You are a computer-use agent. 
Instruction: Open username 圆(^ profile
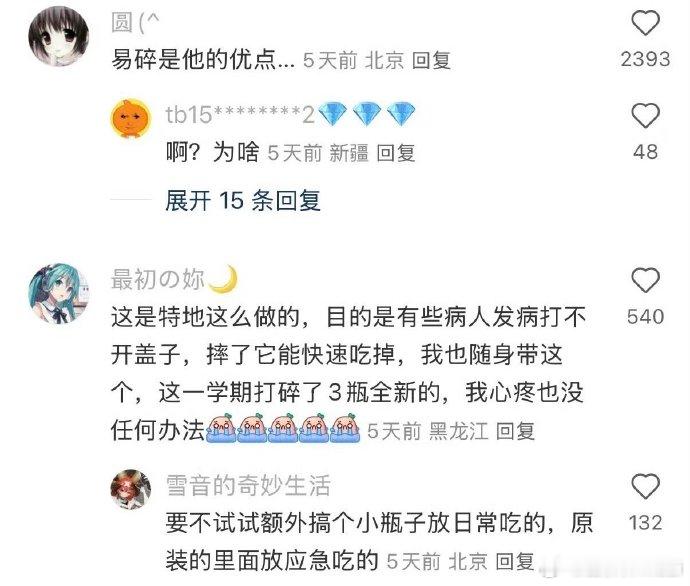[135, 22]
